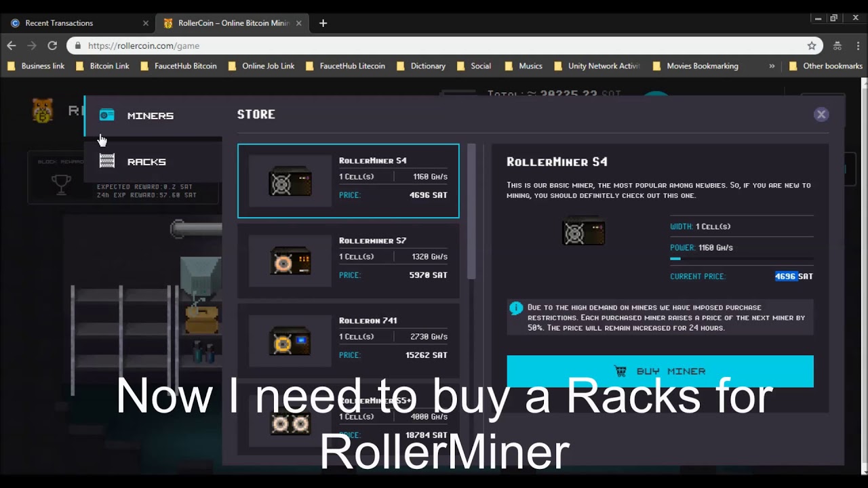Click the address bar URL field
868x488 pixels.
click(444, 45)
